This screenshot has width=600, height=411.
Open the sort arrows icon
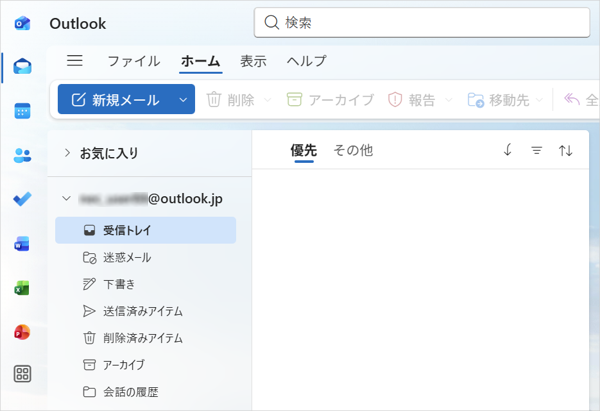pos(566,150)
